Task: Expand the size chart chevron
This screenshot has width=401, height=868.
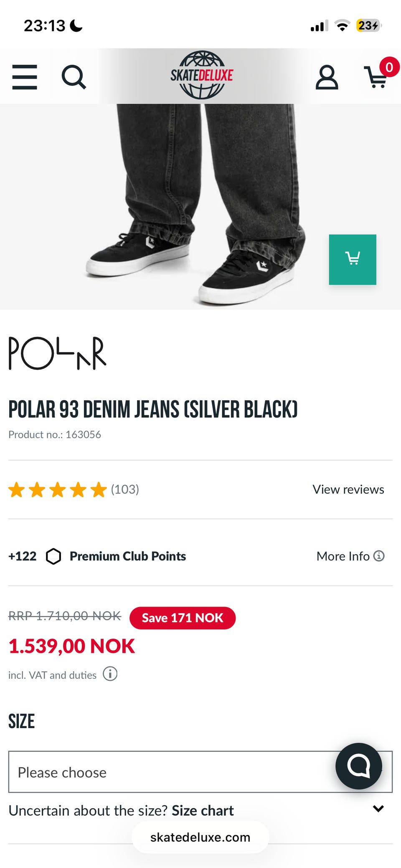Action: pyautogui.click(x=378, y=809)
